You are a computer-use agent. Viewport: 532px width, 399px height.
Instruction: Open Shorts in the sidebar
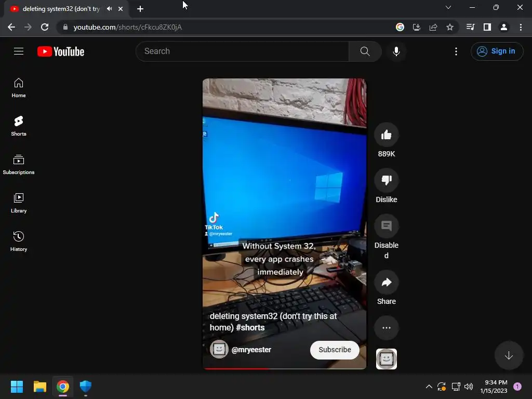(19, 126)
